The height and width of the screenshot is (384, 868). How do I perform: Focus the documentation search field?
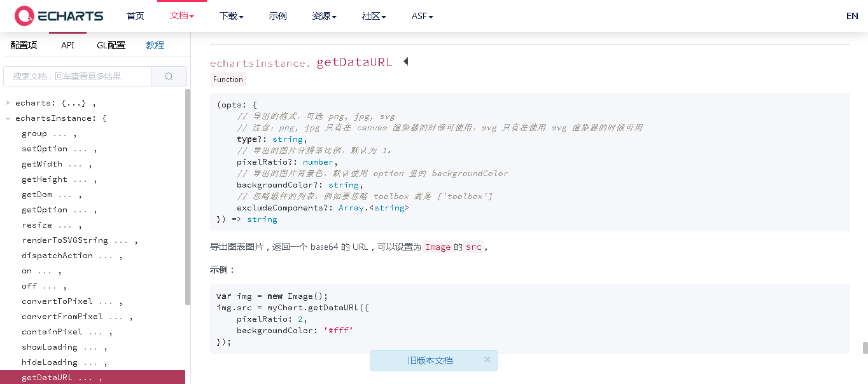pyautogui.click(x=77, y=76)
